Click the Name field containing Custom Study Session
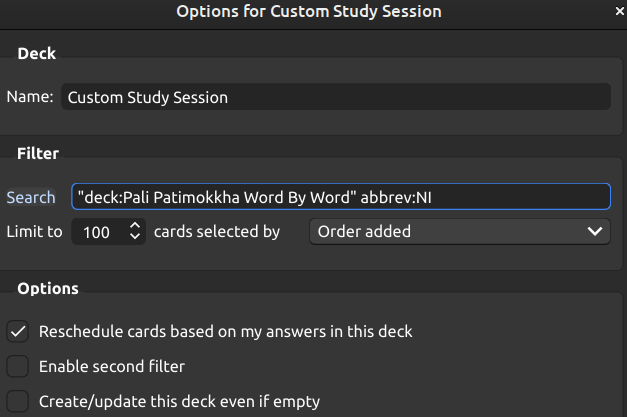 335,97
